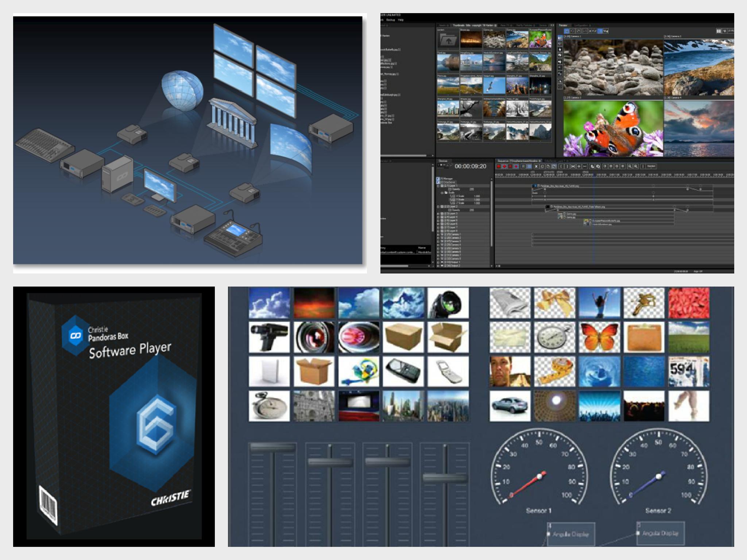747x560 pixels.
Task: Click the Angular Display node under Sensor 1
Action: 571,534
